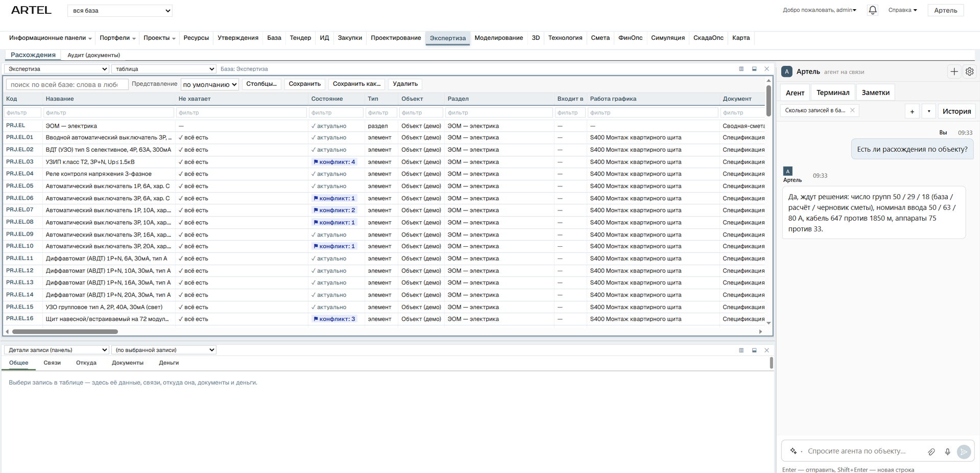Viewport: 980px width, 473px height.
Task: Open the 'Детали записи (панель)' dropdown
Action: coord(57,350)
